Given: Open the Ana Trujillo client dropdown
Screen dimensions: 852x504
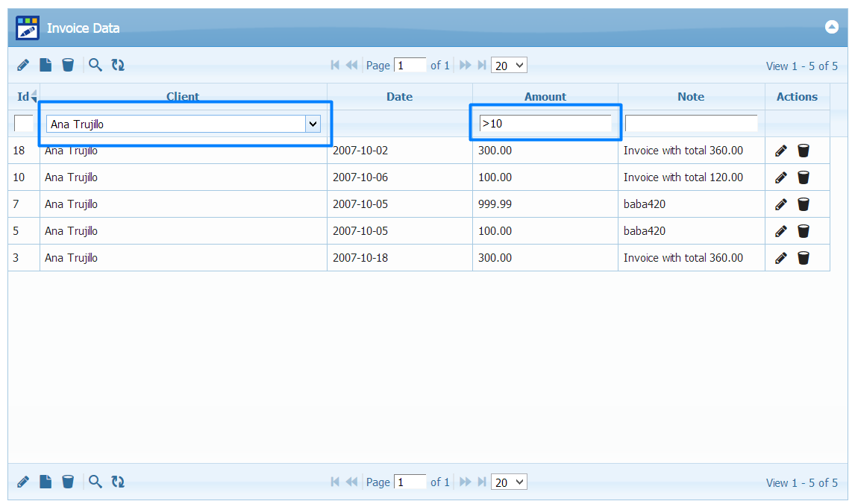Looking at the screenshot, I should tap(313, 124).
